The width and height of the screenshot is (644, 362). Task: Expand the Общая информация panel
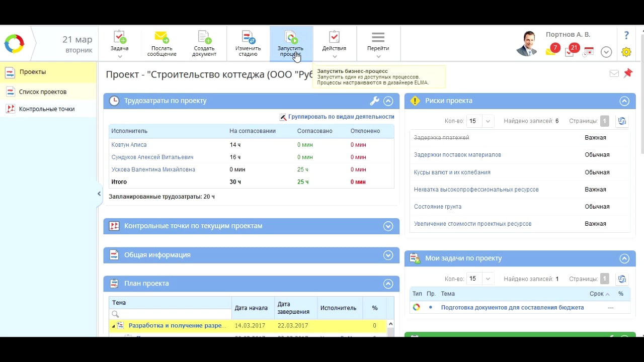(388, 255)
